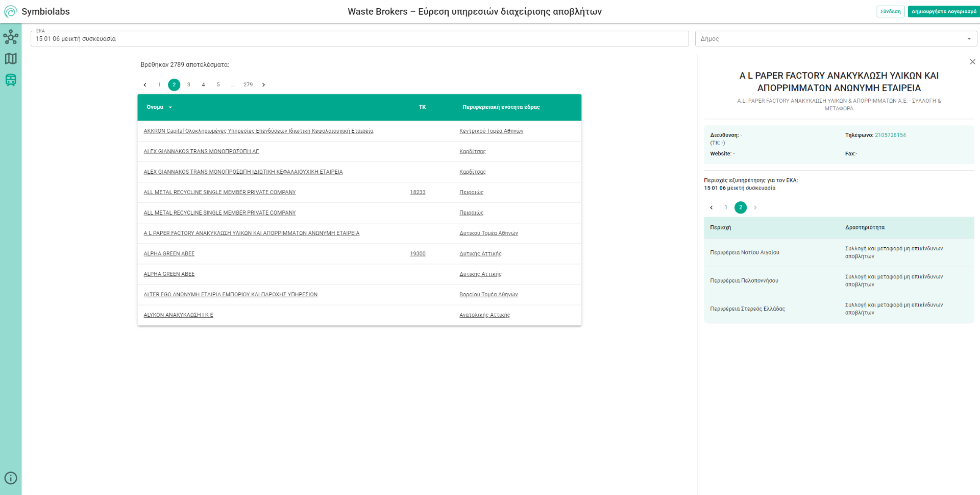Image resolution: width=980 pixels, height=495 pixels.
Task: Close the company details panel
Action: [972, 62]
